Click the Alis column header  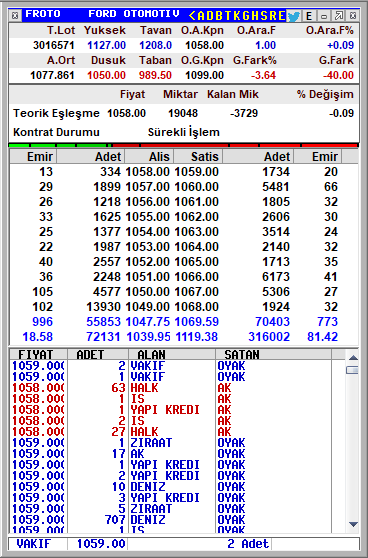(149, 157)
